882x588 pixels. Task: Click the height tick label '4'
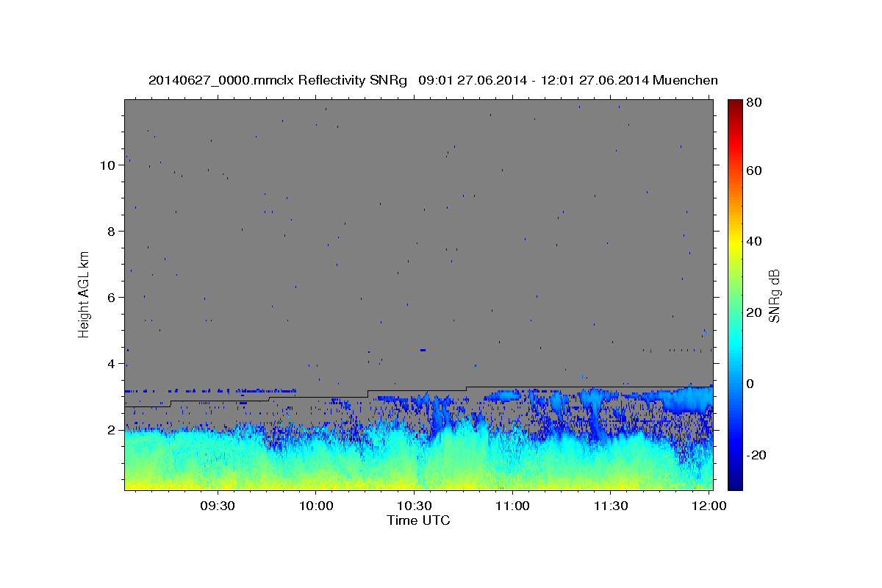(110, 364)
